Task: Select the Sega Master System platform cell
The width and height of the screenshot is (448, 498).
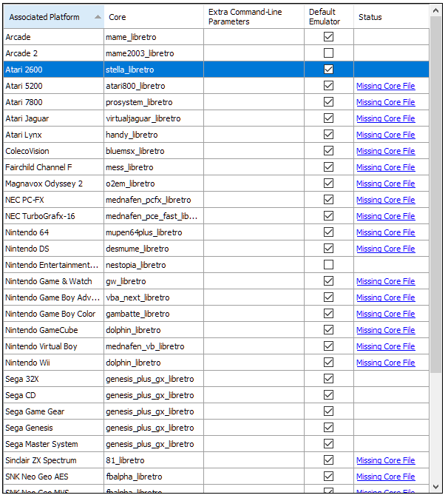Action: coord(54,444)
